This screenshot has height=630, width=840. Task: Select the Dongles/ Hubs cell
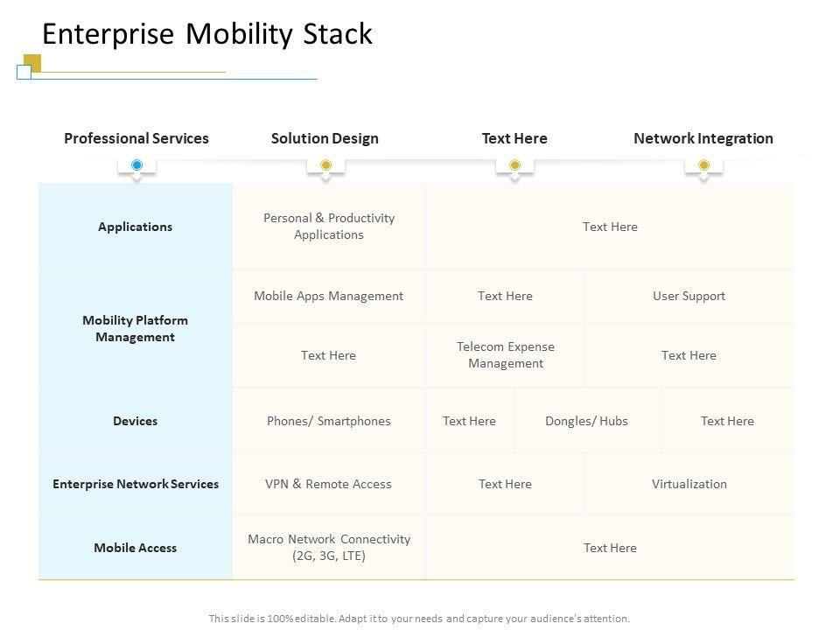point(586,421)
